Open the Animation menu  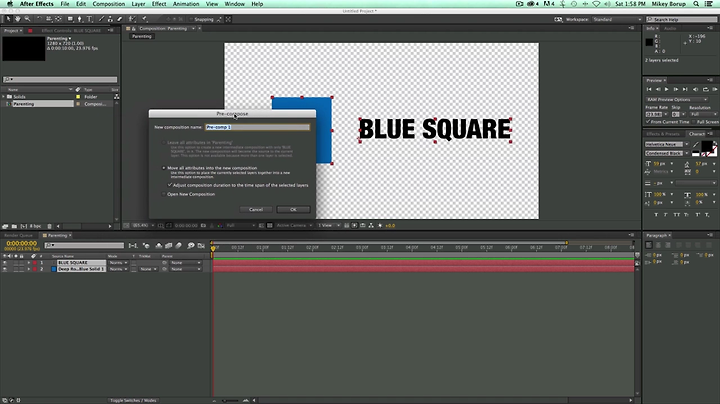pos(186,4)
